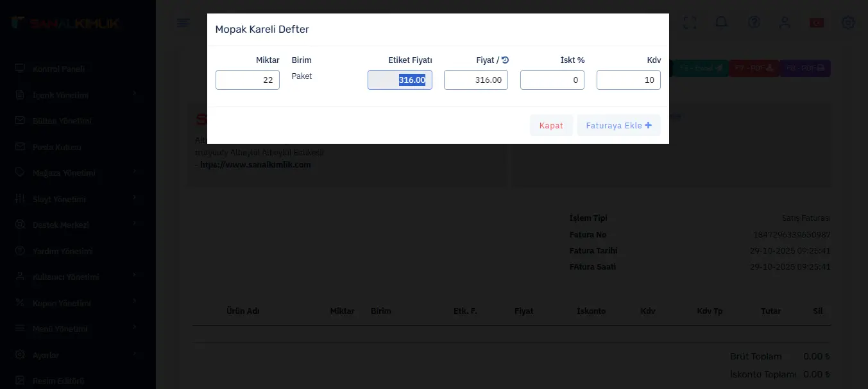Click the help question mark icon
This screenshot has width=868, height=389.
754,22
